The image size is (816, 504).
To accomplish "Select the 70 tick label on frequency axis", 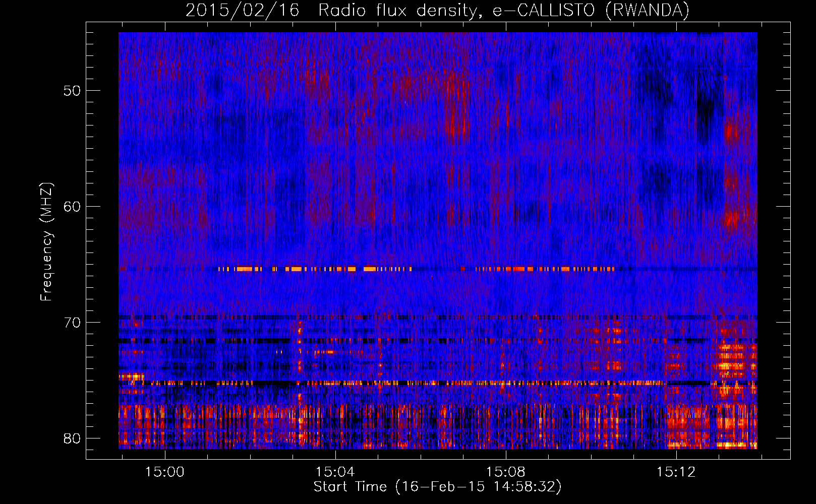I will point(72,323).
